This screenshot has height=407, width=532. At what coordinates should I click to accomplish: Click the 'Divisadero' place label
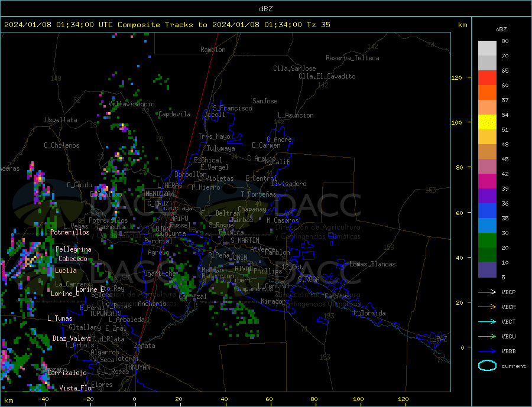pos(288,184)
